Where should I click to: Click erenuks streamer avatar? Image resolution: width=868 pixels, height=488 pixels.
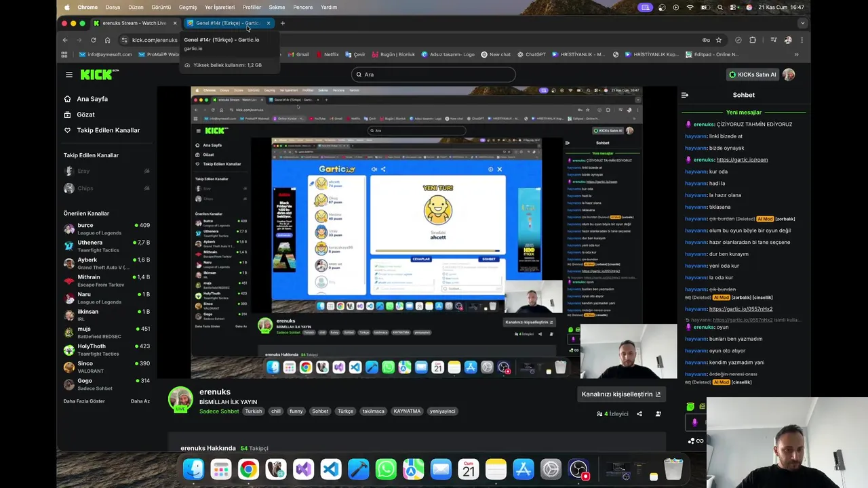point(180,399)
